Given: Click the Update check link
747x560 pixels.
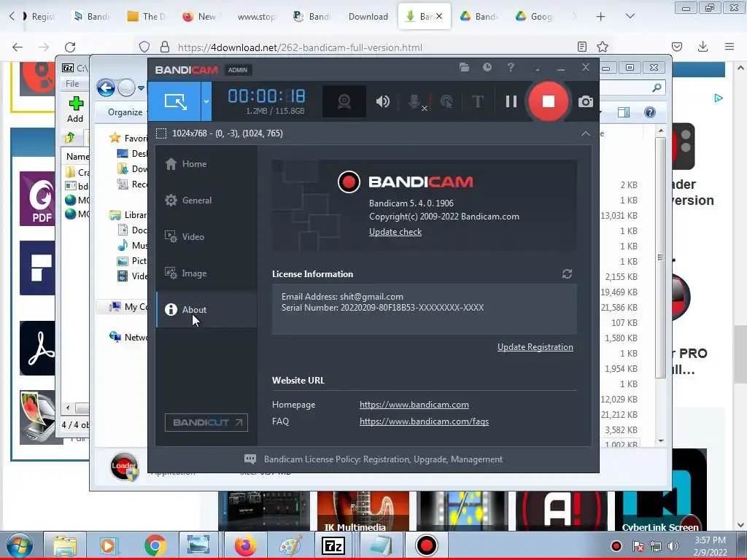Looking at the screenshot, I should click(395, 232).
